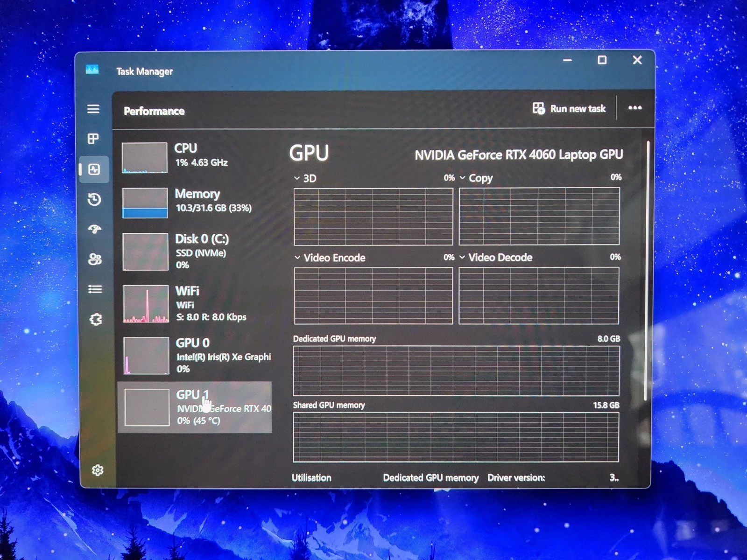Maximize the Task Manager window
This screenshot has height=560, width=747.
point(602,60)
